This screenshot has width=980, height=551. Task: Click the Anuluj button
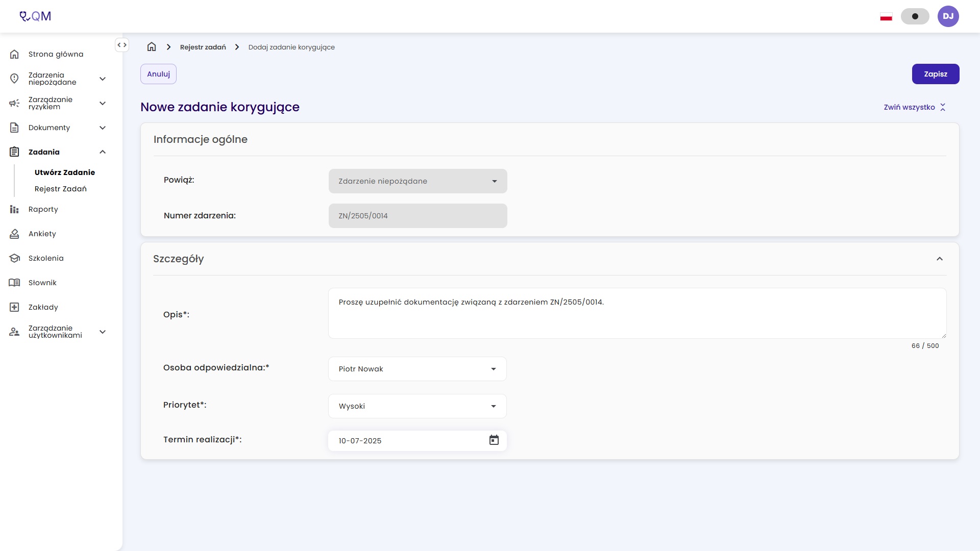pos(158,74)
